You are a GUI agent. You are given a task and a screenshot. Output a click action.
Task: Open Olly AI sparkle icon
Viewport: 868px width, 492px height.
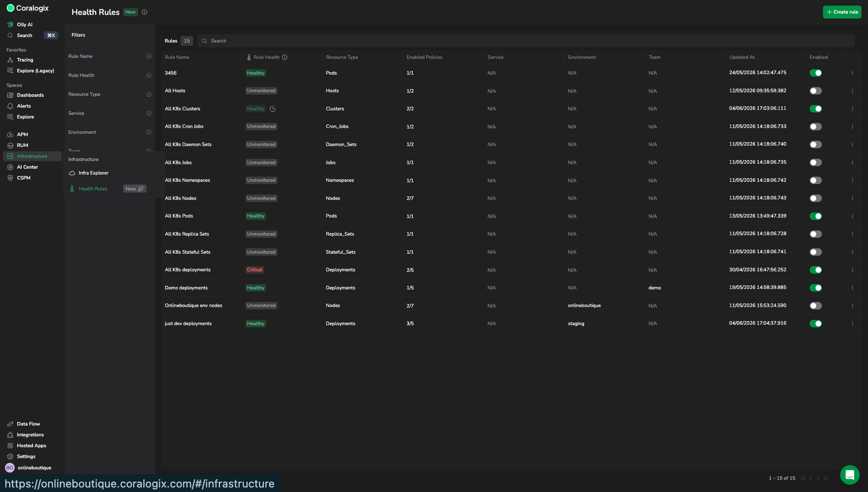click(10, 24)
